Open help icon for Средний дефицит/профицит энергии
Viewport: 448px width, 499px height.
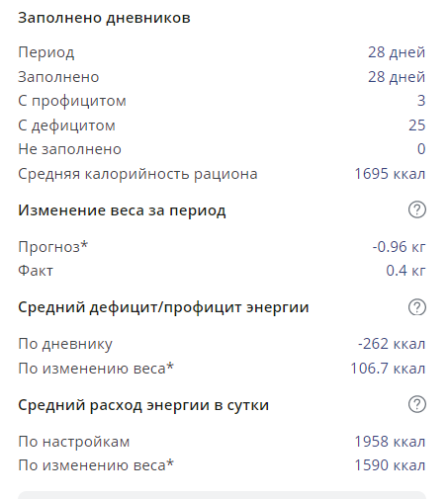(x=417, y=307)
